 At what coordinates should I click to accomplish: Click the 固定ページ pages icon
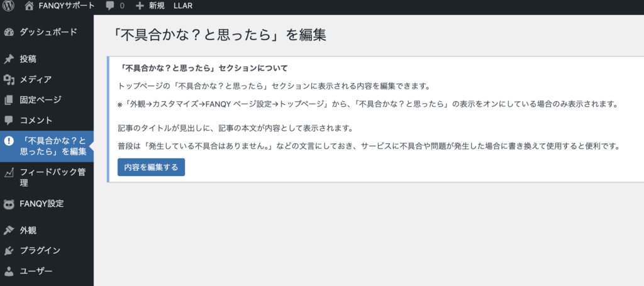click(x=9, y=99)
